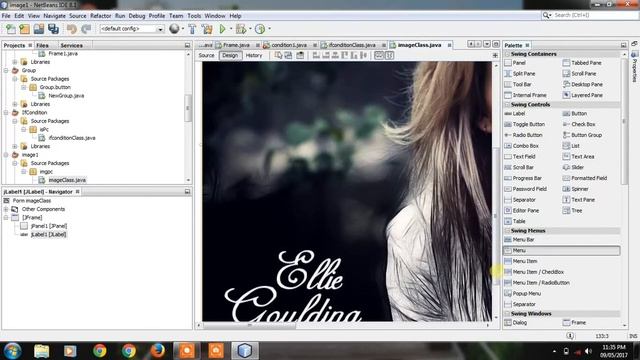Image resolution: width=640 pixels, height=360 pixels.
Task: Click the New File toolbar icon
Action: (11, 29)
